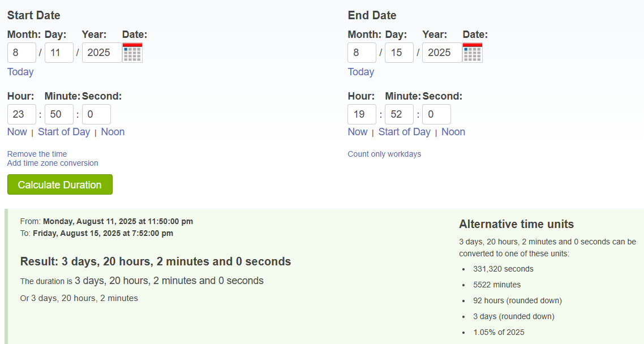Set start time to Noon
The image size is (644, 344).
click(x=113, y=132)
